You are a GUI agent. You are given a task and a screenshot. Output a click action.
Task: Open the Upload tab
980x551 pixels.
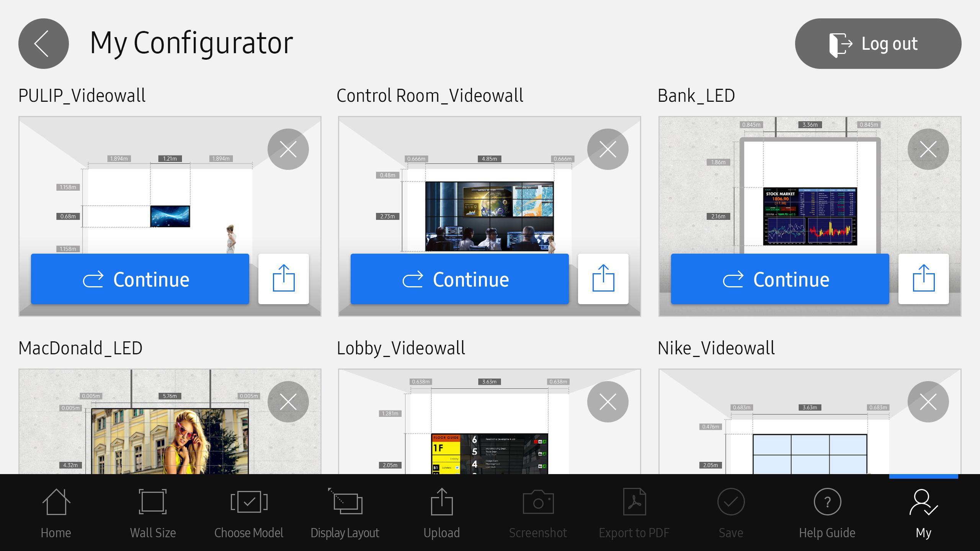442,514
